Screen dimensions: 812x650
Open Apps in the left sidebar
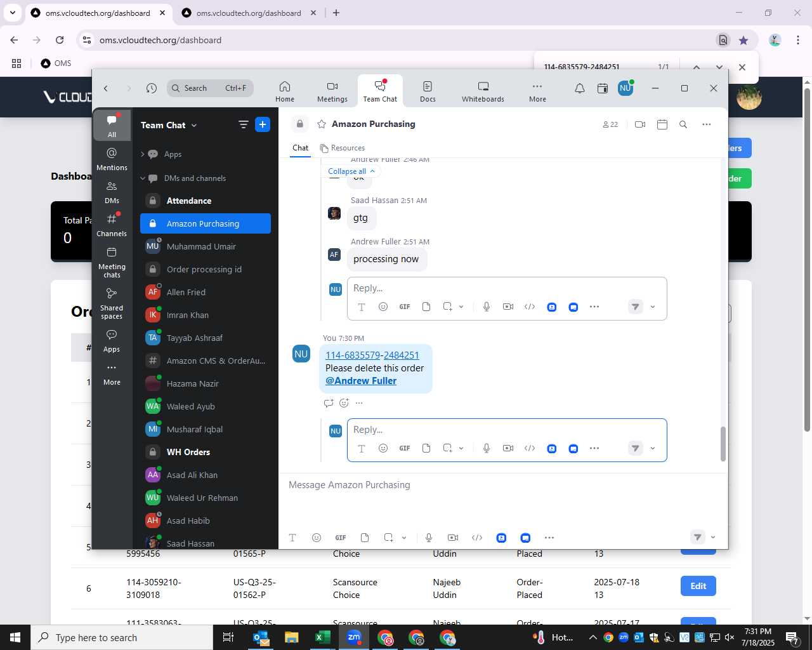tap(112, 340)
